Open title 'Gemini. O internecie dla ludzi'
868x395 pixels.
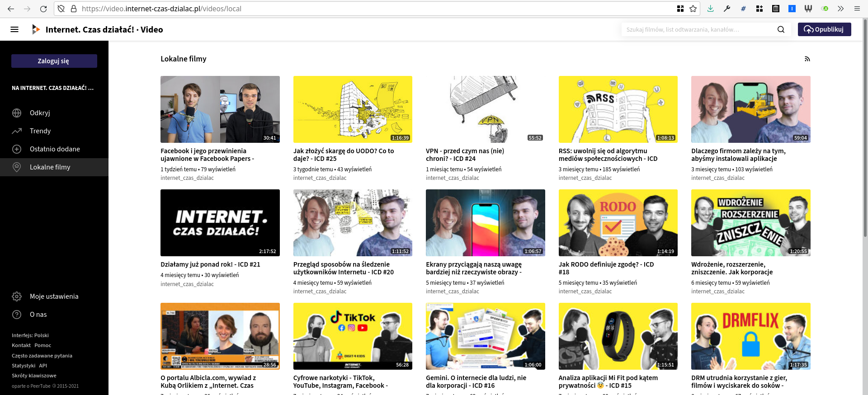point(476,381)
